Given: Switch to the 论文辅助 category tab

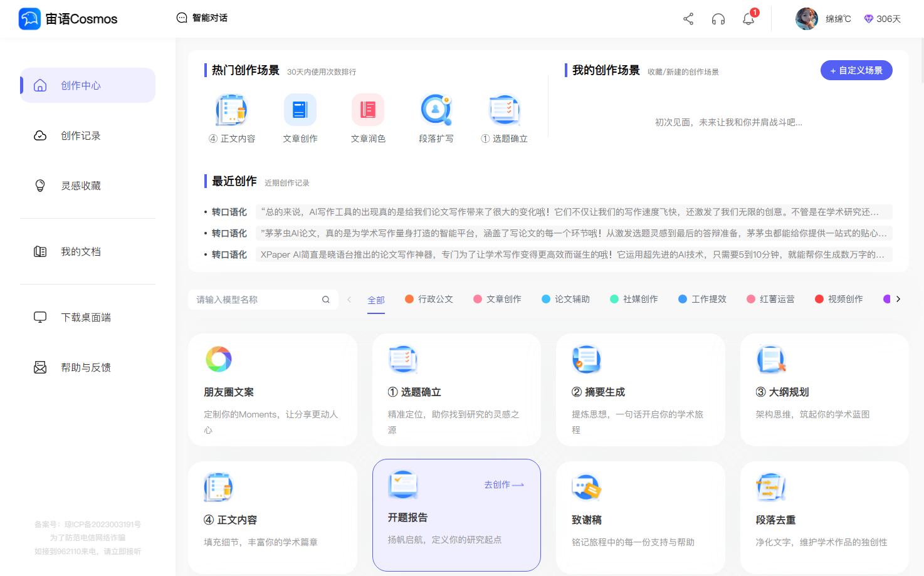Looking at the screenshot, I should tap(565, 299).
